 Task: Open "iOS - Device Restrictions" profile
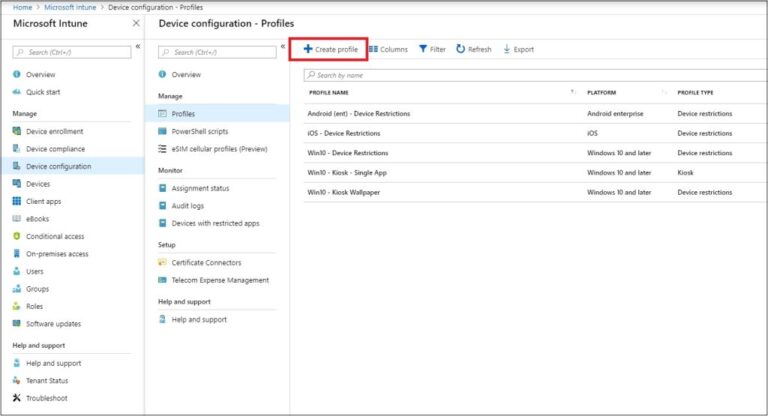pos(344,133)
